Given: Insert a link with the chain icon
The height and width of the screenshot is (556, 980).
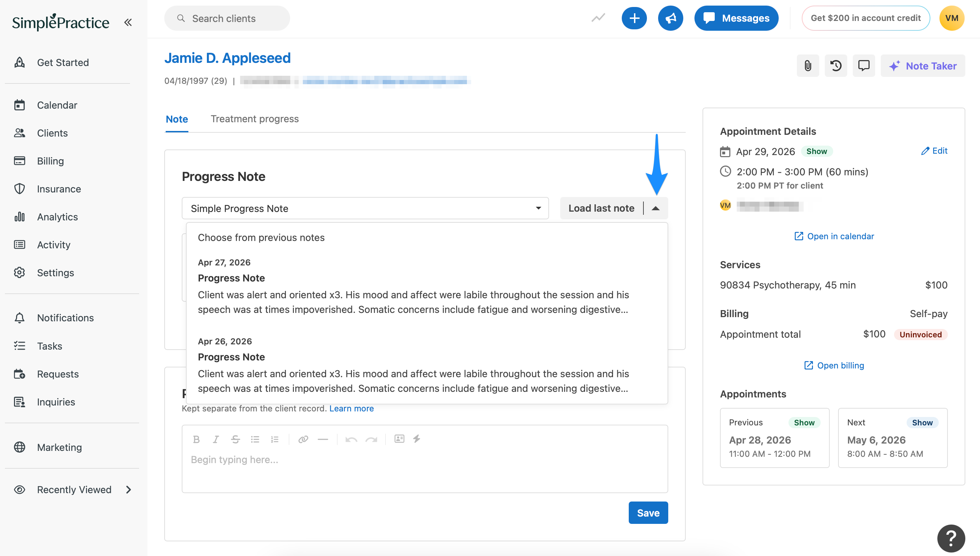Looking at the screenshot, I should 303,439.
